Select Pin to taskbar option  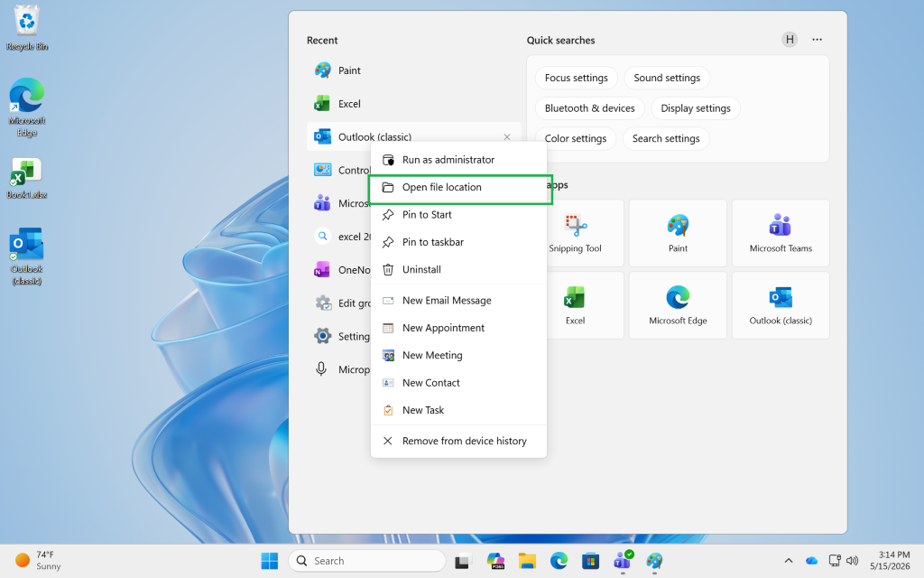[x=458, y=242]
